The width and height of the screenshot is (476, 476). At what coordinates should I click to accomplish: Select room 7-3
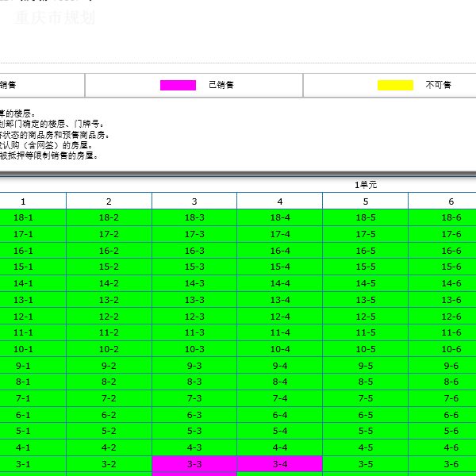tap(194, 398)
